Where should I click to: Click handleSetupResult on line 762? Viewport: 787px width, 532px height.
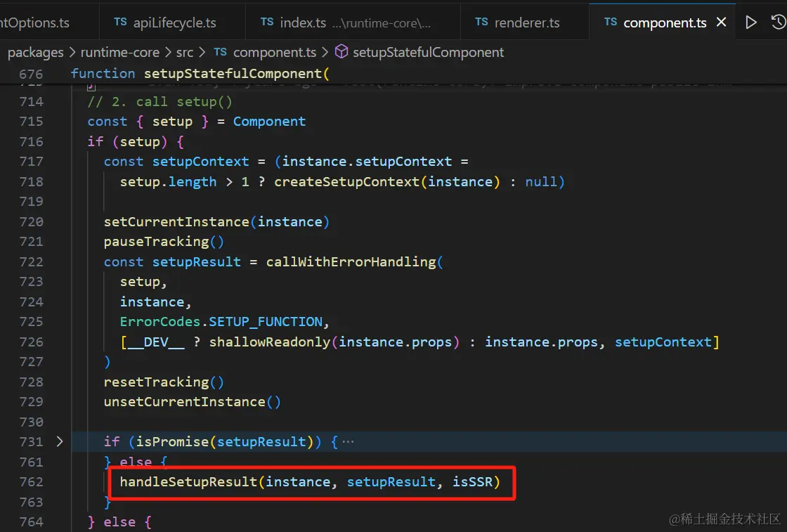pos(188,482)
